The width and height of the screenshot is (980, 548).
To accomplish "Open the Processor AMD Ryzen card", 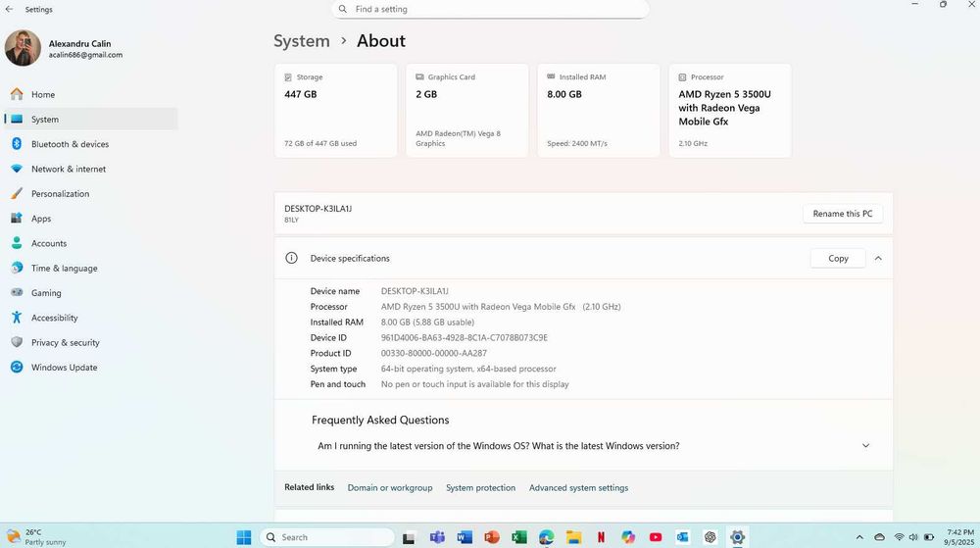I will tap(730, 111).
